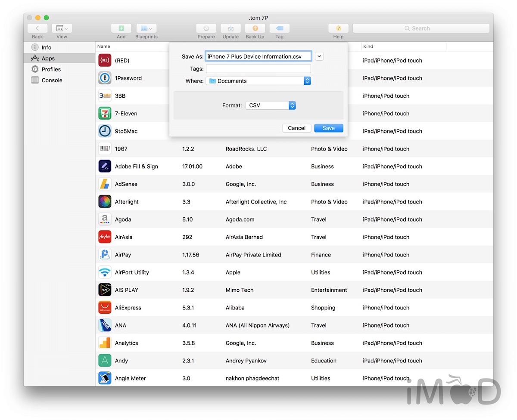Cancel the save dialog
Screen dimensions: 517x420
pos(296,128)
